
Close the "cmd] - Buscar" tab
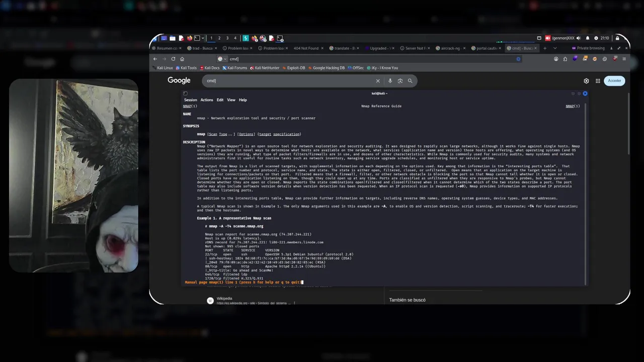[535, 48]
